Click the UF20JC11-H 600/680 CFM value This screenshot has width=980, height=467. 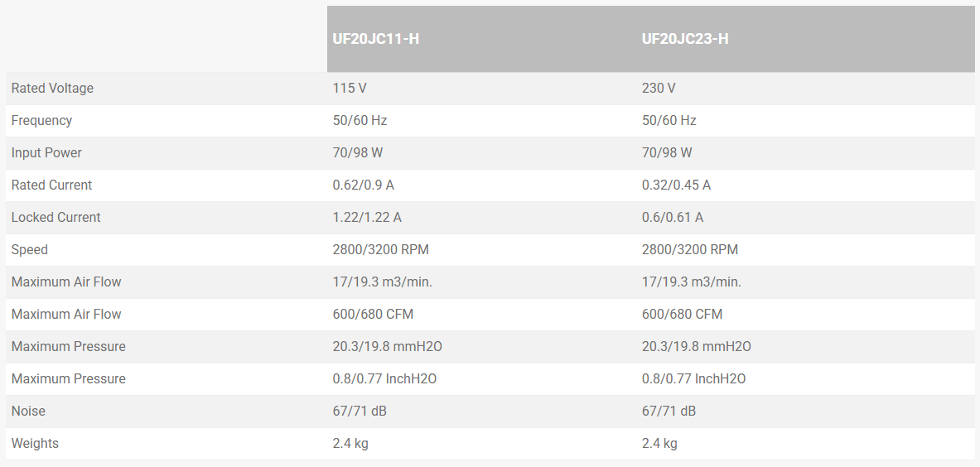point(373,315)
